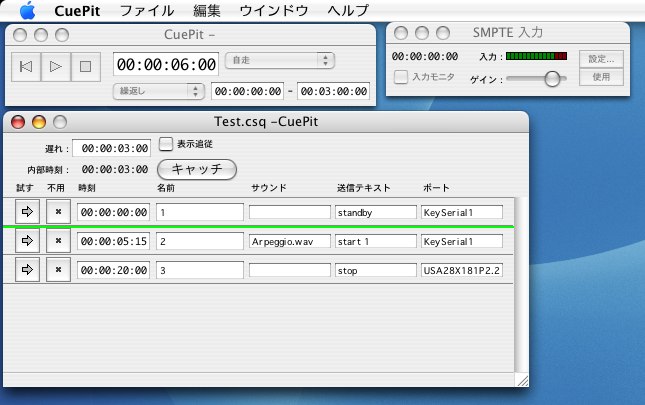Click the loop end field 00:03:00:00

pyautogui.click(x=334, y=91)
